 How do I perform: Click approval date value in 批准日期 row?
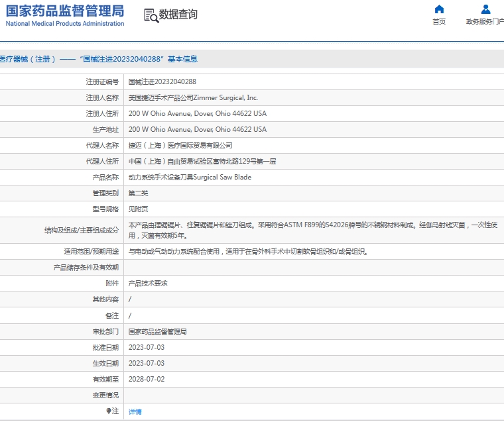tap(146, 347)
